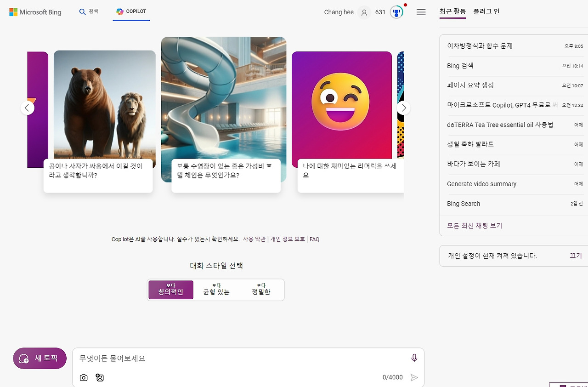Show previous carousel suggestion cards
This screenshot has width=588, height=387.
[x=27, y=108]
